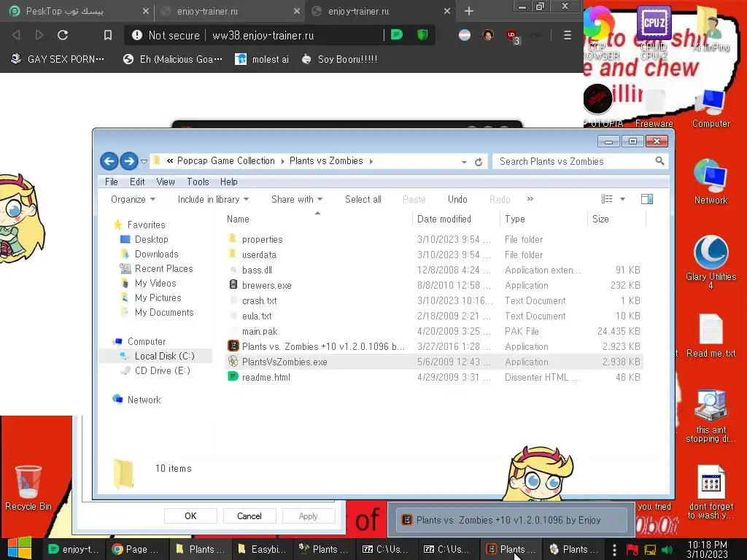Click the search magnifier icon in Explorer
Screen dimensions: 747x560
click(x=659, y=161)
